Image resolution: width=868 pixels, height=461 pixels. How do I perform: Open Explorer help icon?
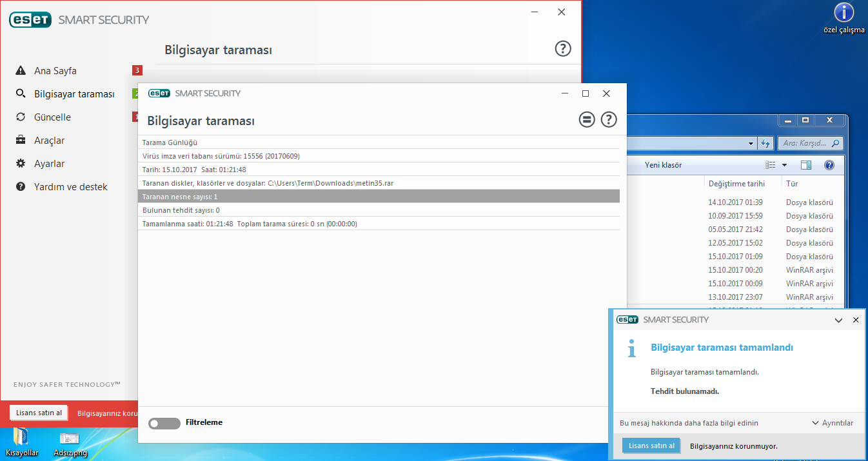(x=829, y=165)
